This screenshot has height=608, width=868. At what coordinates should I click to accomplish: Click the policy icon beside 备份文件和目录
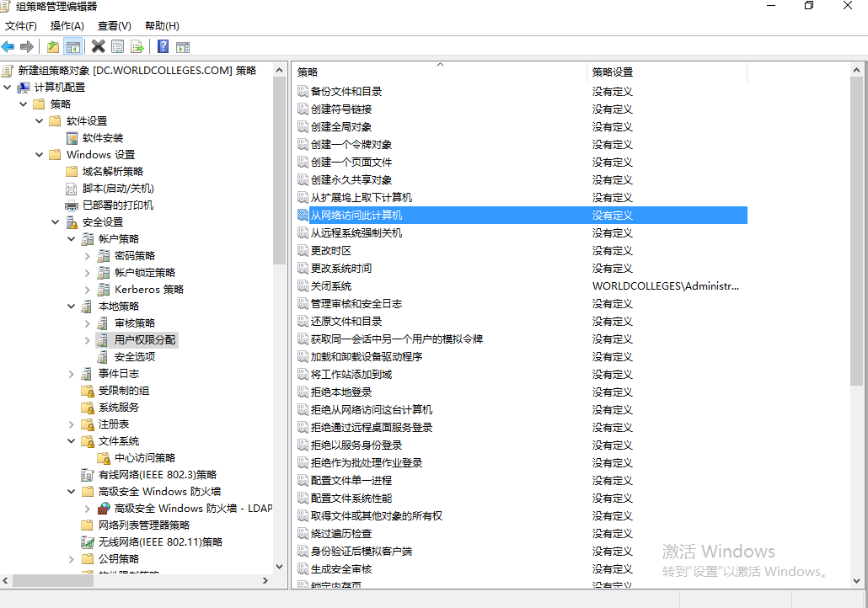(x=303, y=91)
